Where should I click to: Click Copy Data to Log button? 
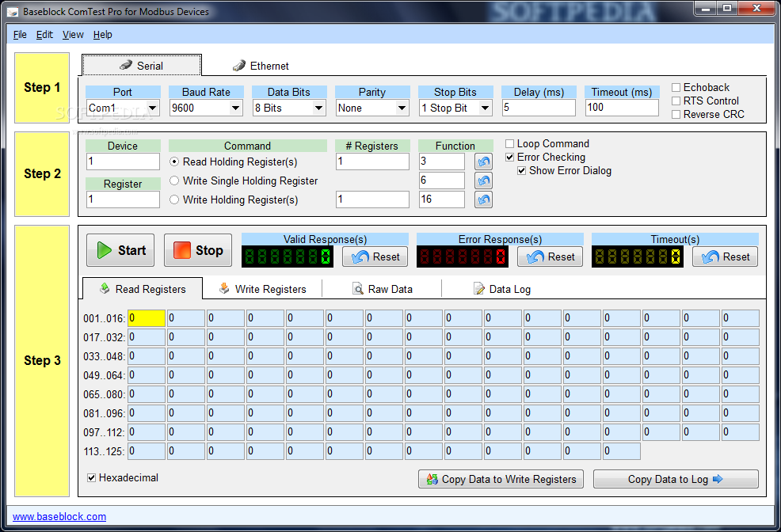coord(676,479)
